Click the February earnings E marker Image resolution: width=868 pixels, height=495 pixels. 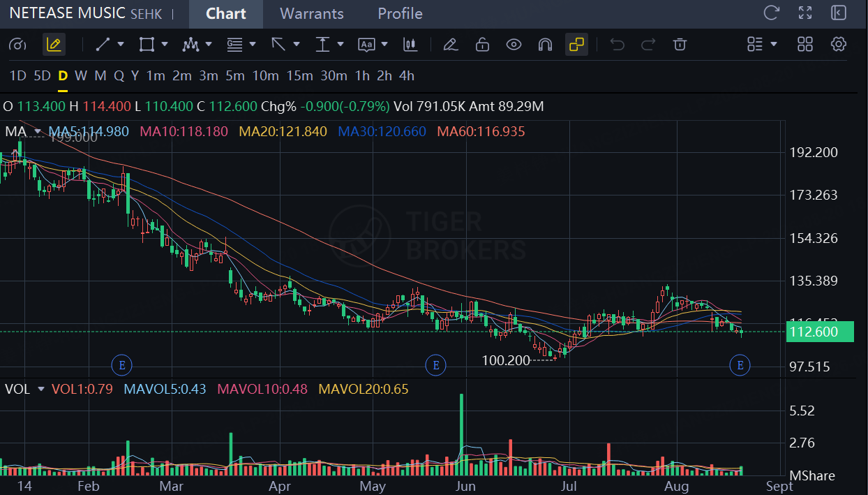click(121, 364)
